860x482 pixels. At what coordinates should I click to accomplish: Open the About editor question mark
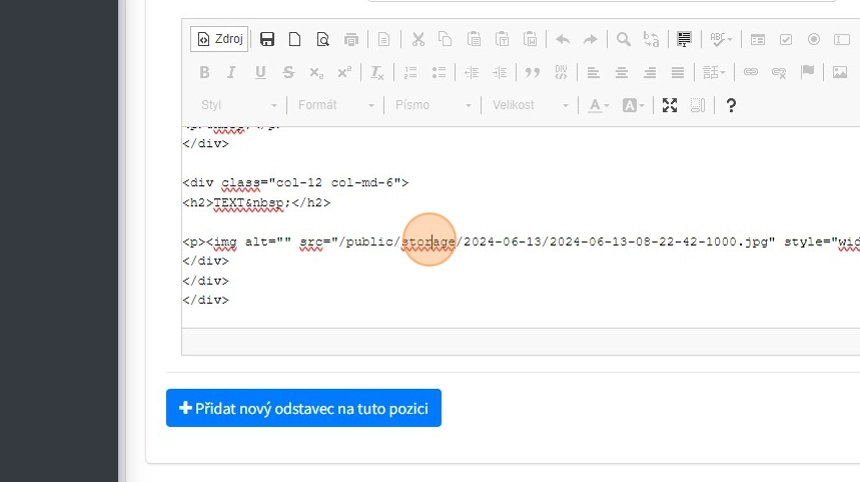point(731,105)
